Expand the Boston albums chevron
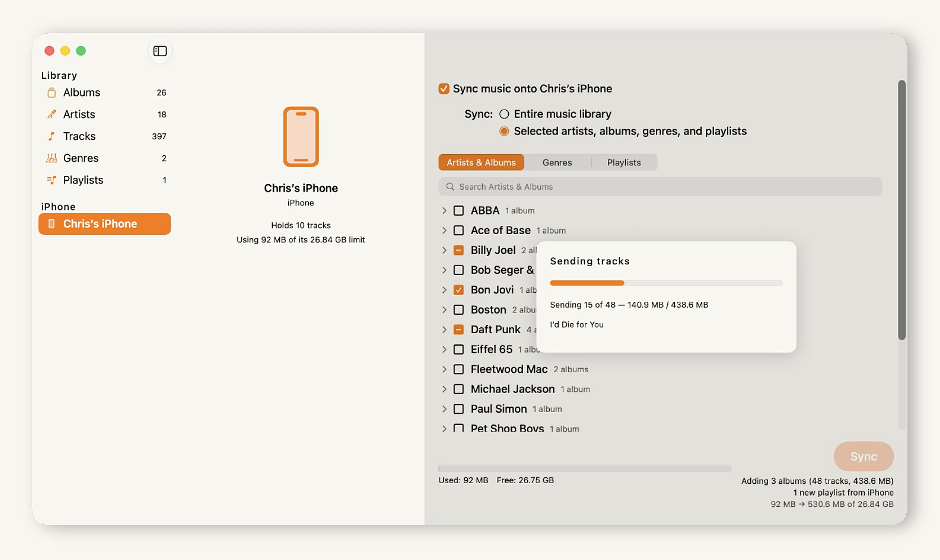The height and width of the screenshot is (560, 940). coord(444,310)
